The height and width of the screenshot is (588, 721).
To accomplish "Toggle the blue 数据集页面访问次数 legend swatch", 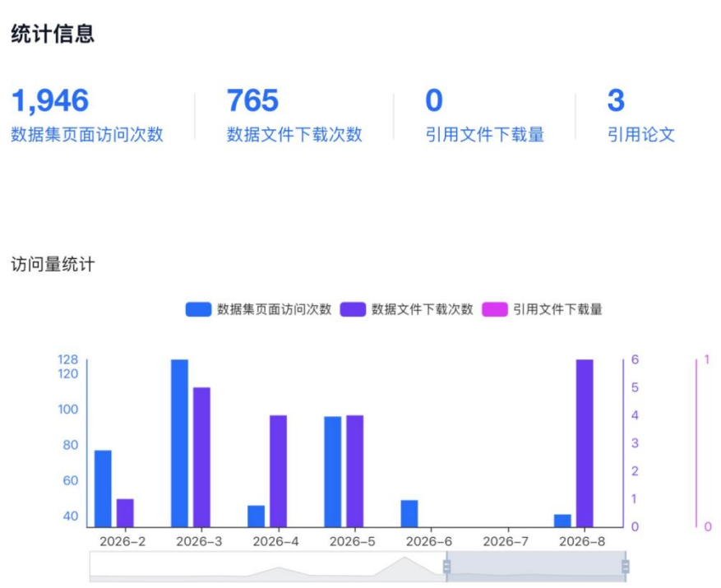I will [x=198, y=309].
